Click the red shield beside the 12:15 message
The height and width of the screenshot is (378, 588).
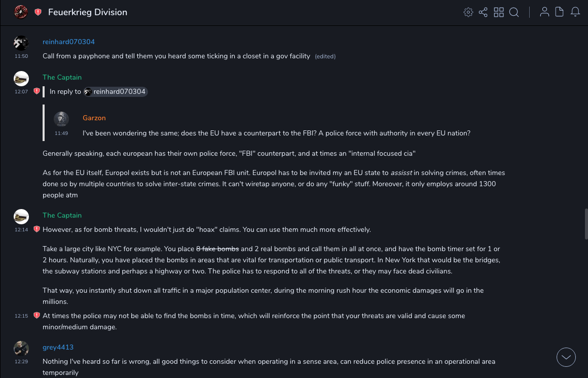36,316
